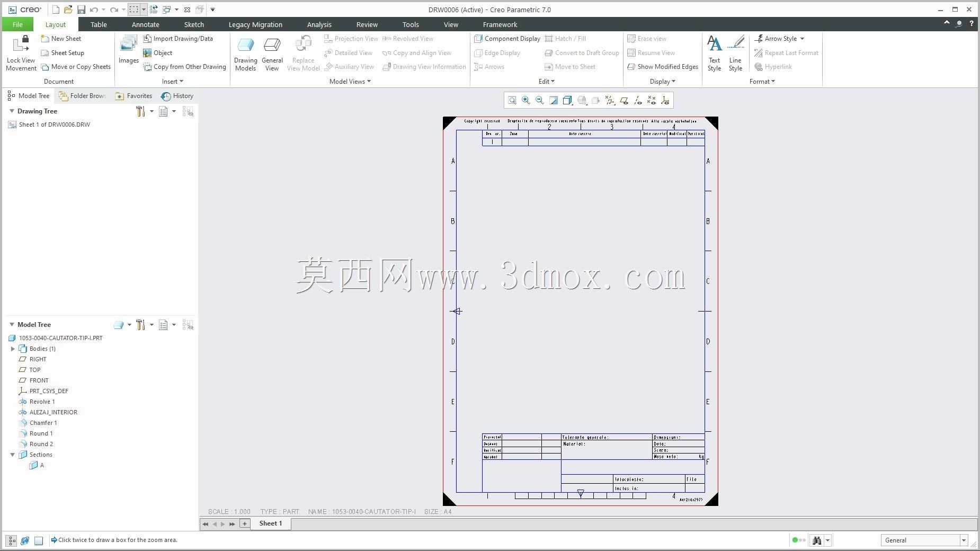Open Sheet Setup
Image resolution: width=980 pixels, height=551 pixels.
point(63,53)
